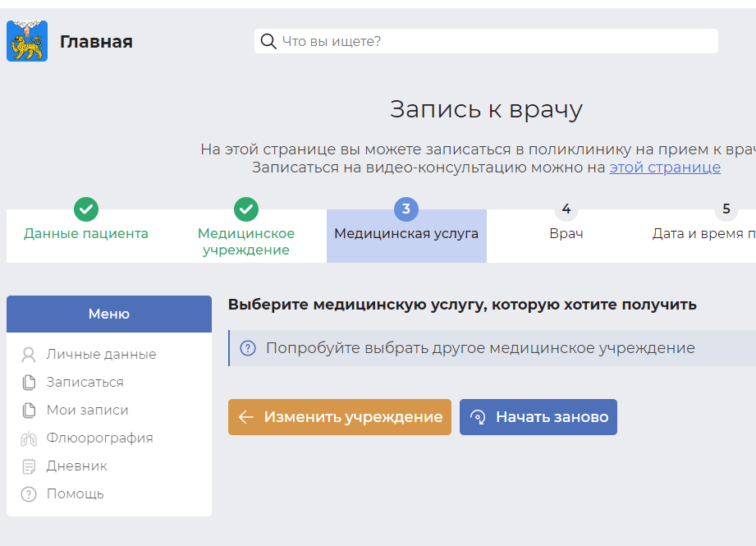Click the question mark in the suggestion banner

247,347
